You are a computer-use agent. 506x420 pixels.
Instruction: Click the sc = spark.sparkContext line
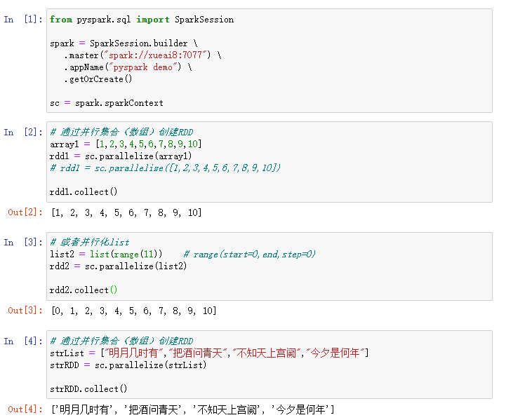click(x=106, y=103)
